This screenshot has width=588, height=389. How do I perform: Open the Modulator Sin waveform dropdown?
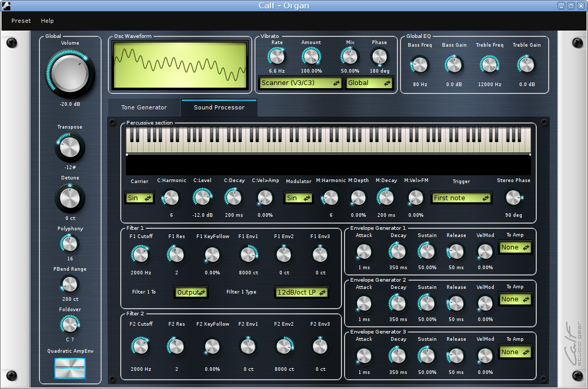(x=298, y=198)
